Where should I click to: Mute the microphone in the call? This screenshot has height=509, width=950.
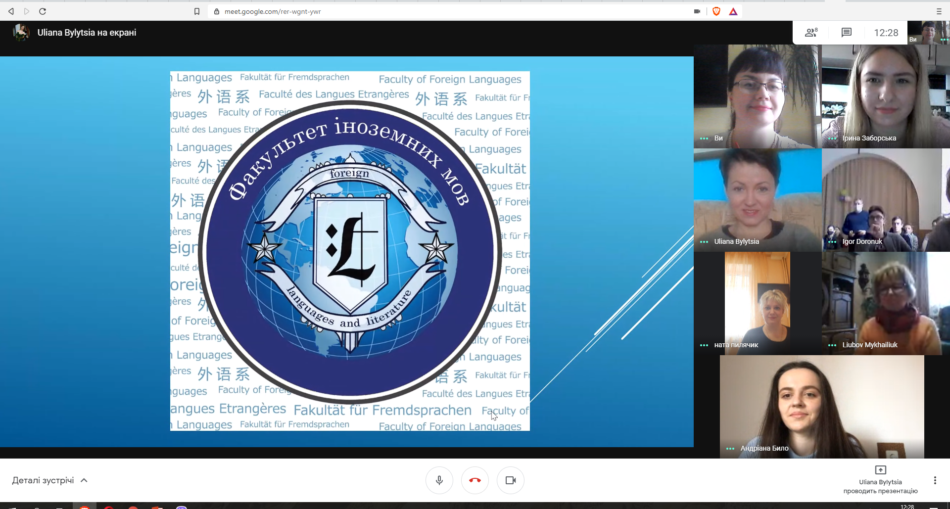(438, 480)
